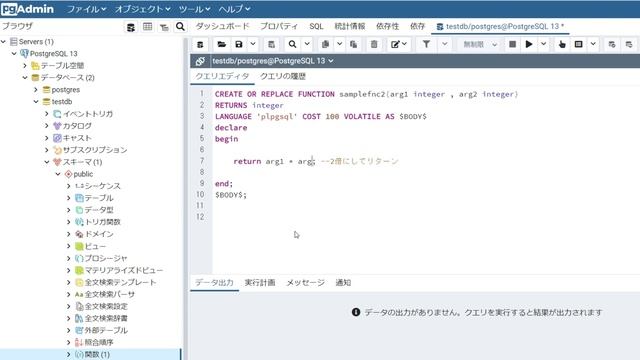The width and height of the screenshot is (640, 360).
Task: Switch to the 実行計画 tab
Action: pyautogui.click(x=260, y=282)
